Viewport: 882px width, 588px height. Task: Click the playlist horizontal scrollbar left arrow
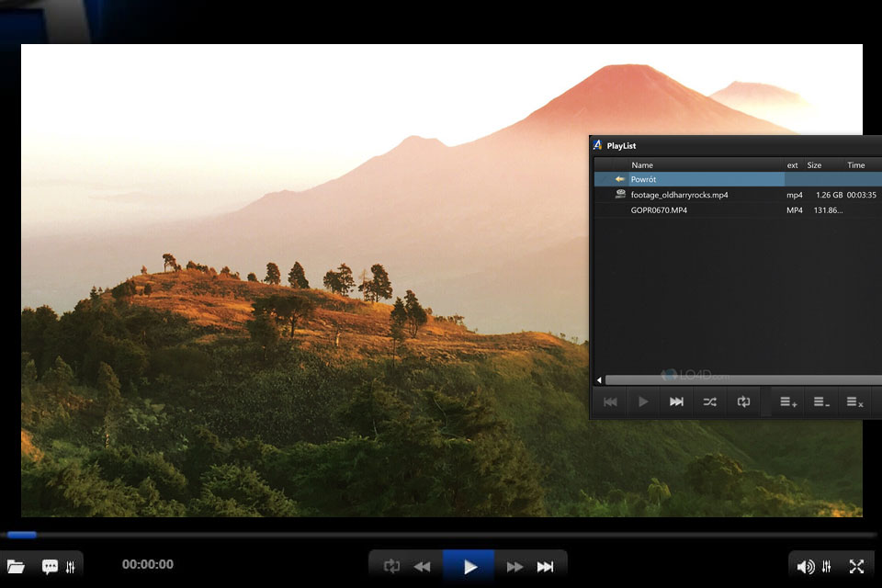click(599, 379)
